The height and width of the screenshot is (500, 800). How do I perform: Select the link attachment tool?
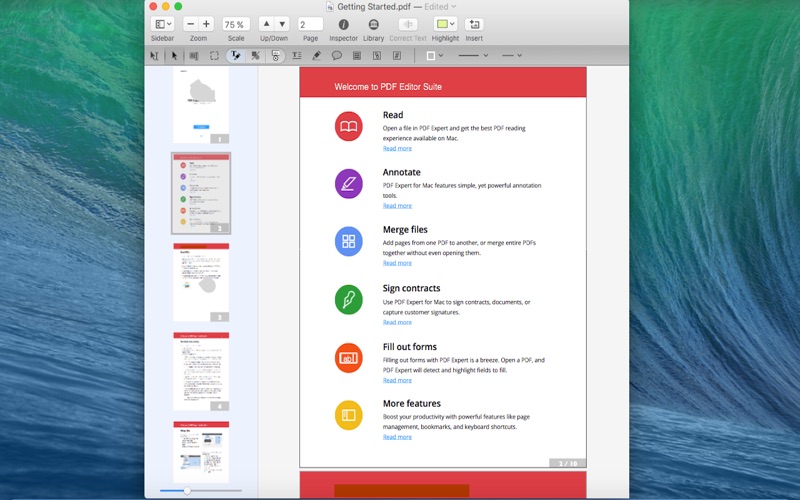[377, 56]
